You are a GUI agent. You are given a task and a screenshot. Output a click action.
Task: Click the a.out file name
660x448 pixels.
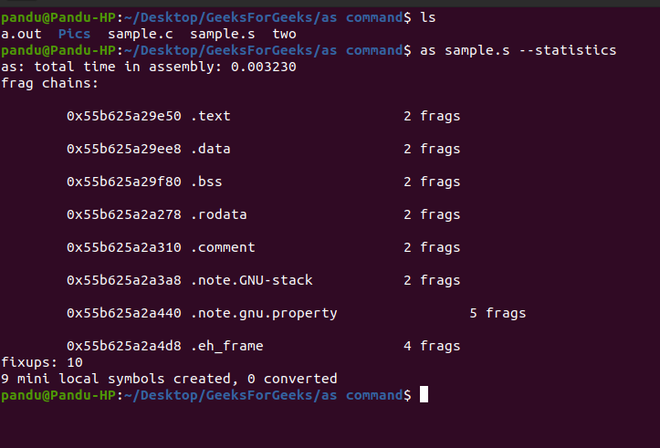pos(21,34)
